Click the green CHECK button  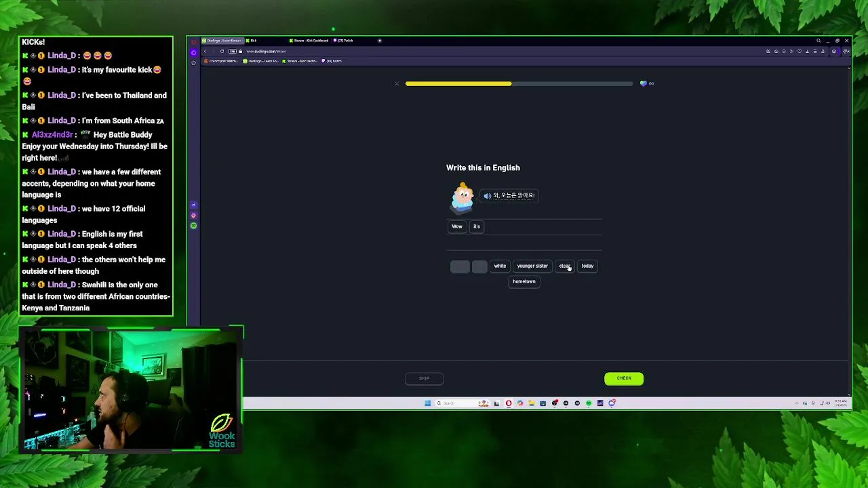(624, 378)
